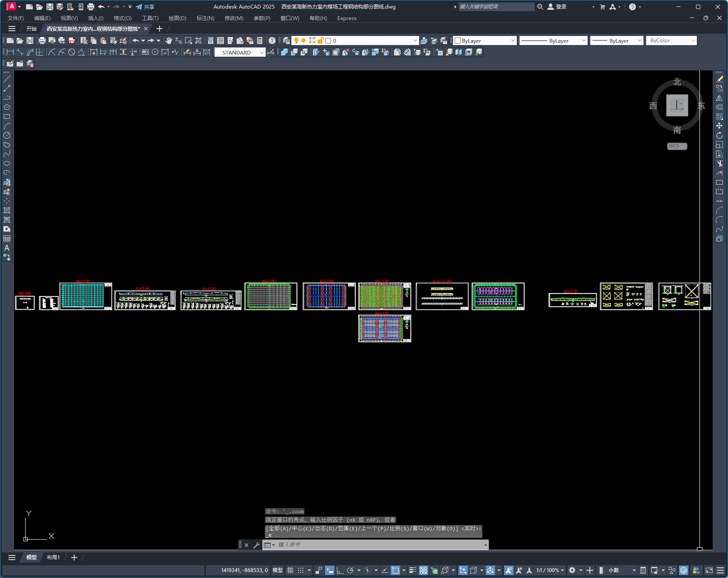Click the Angular dimension tool

pyautogui.click(x=81, y=52)
